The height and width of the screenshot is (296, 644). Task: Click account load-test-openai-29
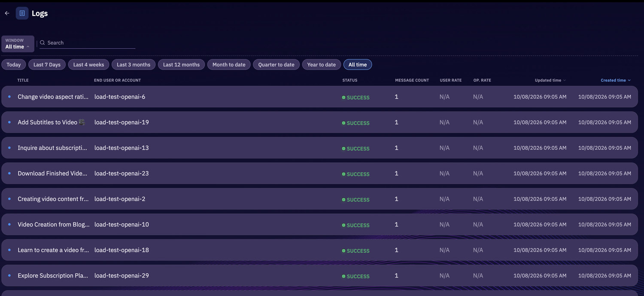tap(122, 275)
